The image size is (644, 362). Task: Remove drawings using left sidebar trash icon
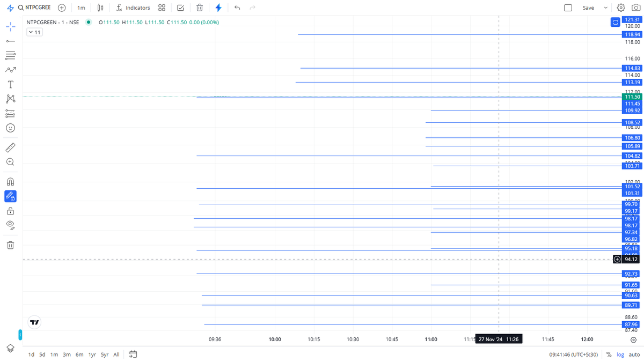pos(10,245)
